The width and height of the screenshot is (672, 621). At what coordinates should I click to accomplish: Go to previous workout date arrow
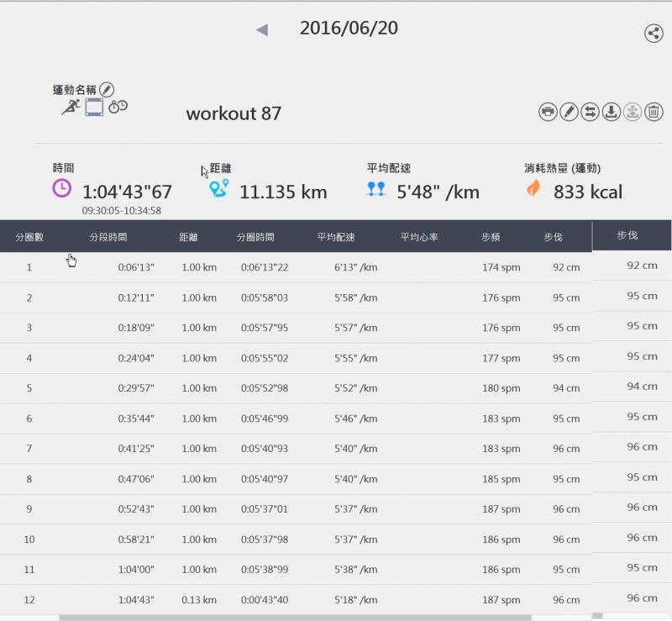point(262,30)
